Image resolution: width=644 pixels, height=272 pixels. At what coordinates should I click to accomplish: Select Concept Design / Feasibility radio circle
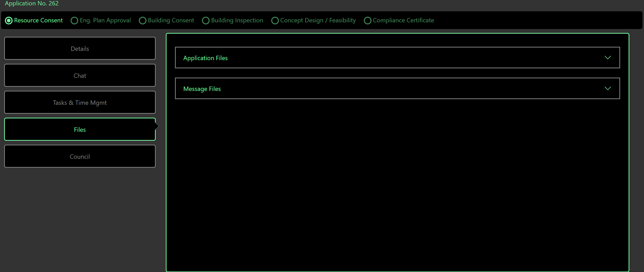pos(275,21)
